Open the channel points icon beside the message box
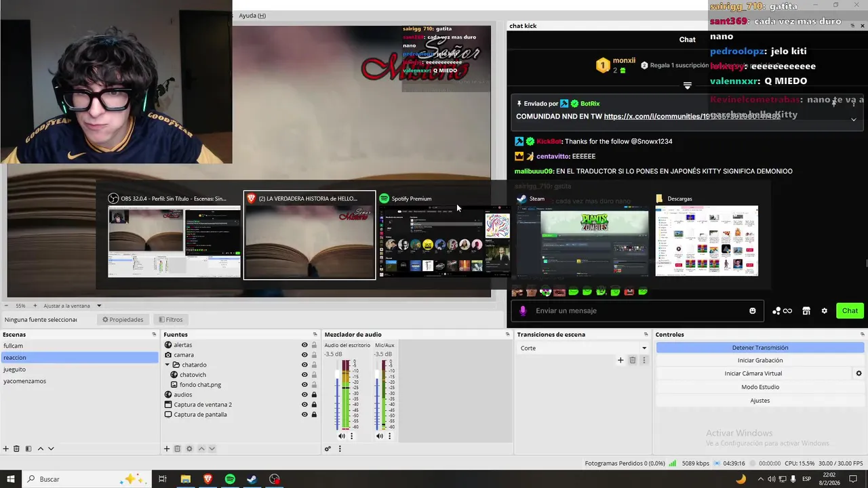This screenshot has height=488, width=868. 782,311
